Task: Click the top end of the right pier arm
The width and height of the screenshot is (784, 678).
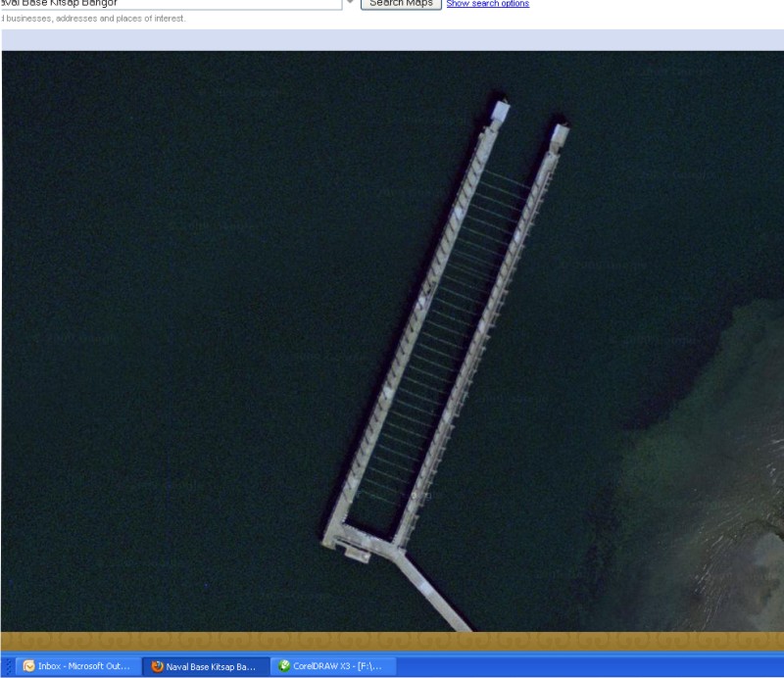Action: [x=560, y=132]
